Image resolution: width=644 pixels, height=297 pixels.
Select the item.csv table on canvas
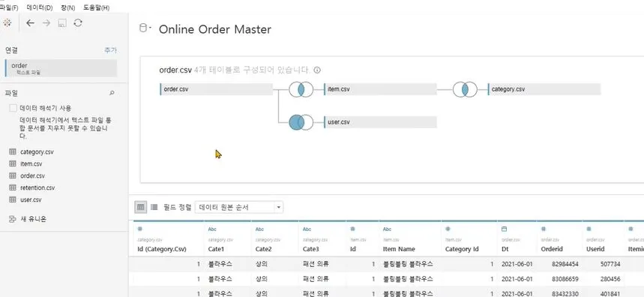(x=380, y=89)
